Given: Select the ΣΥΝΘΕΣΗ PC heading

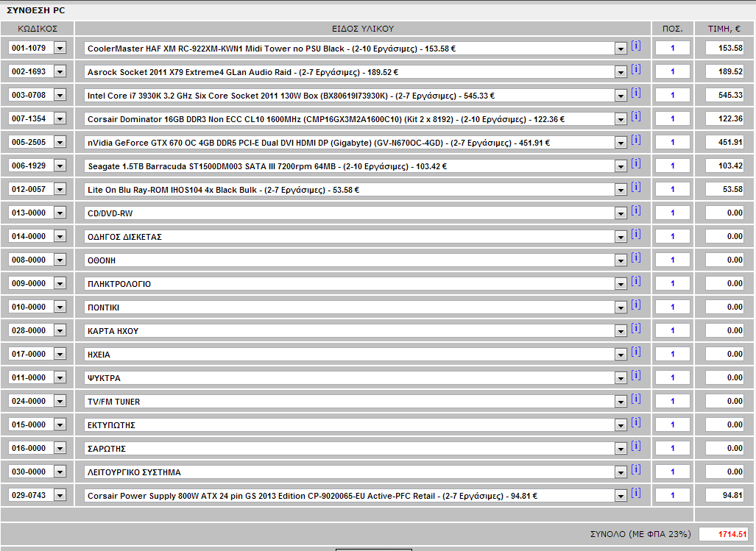Looking at the screenshot, I should [35, 10].
